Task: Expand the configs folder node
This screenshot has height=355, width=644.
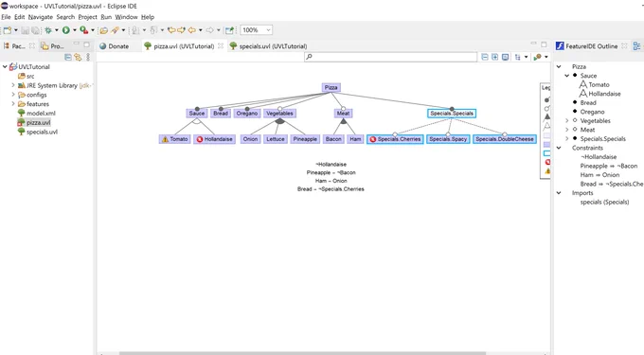Action: click(x=13, y=95)
